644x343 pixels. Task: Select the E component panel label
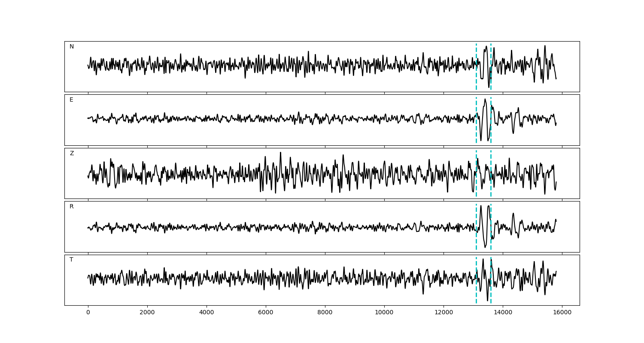tap(71, 100)
